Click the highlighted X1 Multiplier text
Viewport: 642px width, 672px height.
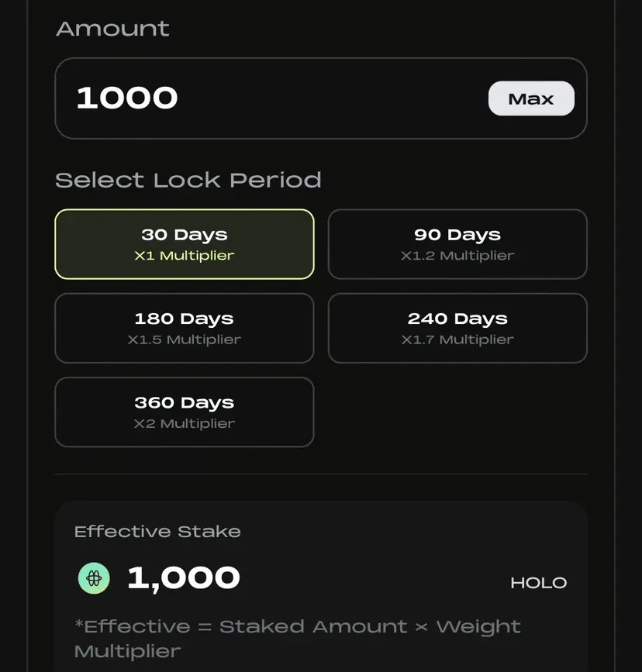click(x=185, y=256)
